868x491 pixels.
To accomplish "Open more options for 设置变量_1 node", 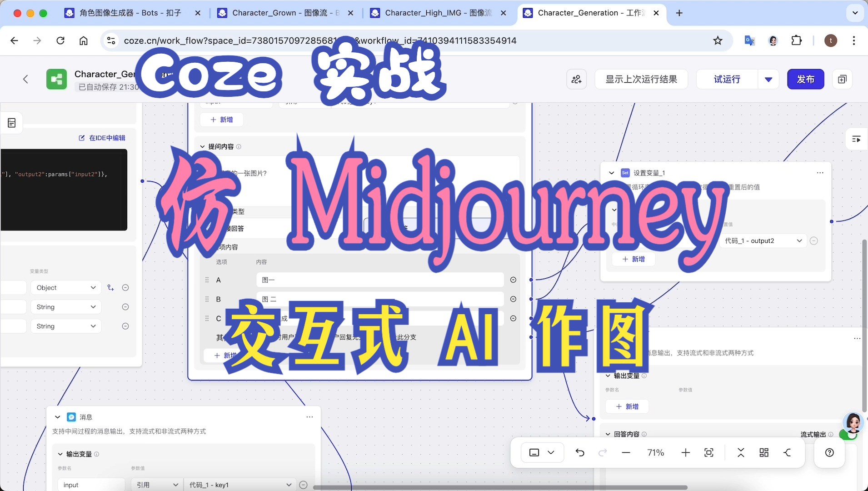I will coord(820,173).
